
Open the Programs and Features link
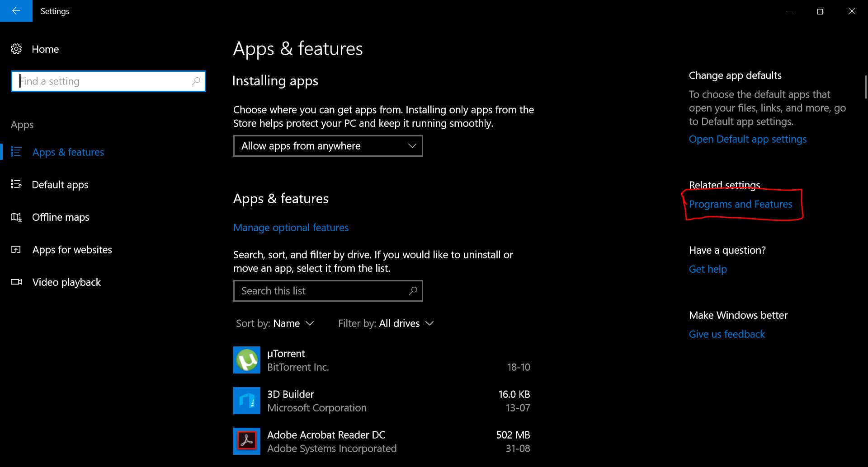[x=740, y=204]
